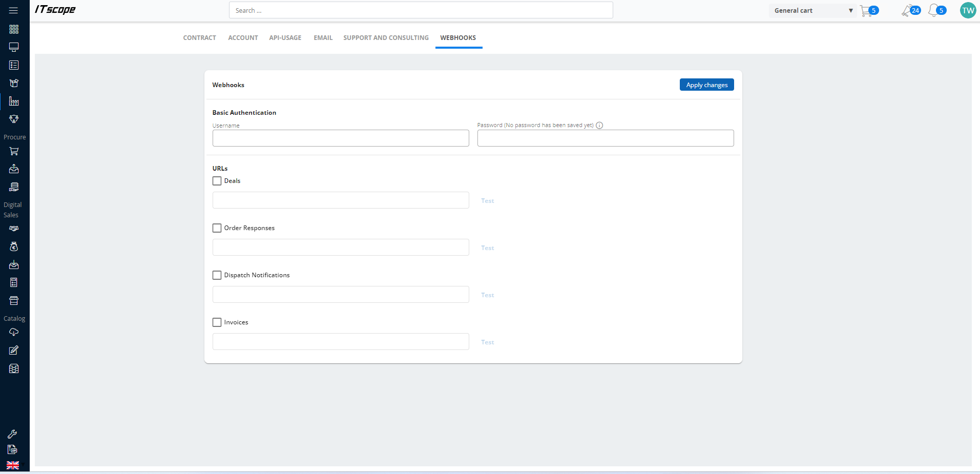
Task: Click Test next to Order Responses URL
Action: 488,248
